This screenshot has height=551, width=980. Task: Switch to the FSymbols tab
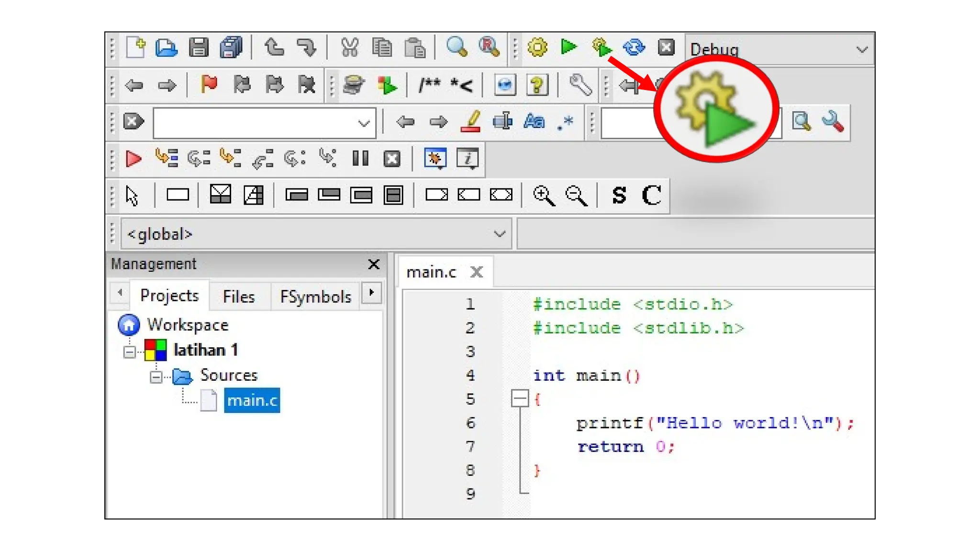pos(315,297)
